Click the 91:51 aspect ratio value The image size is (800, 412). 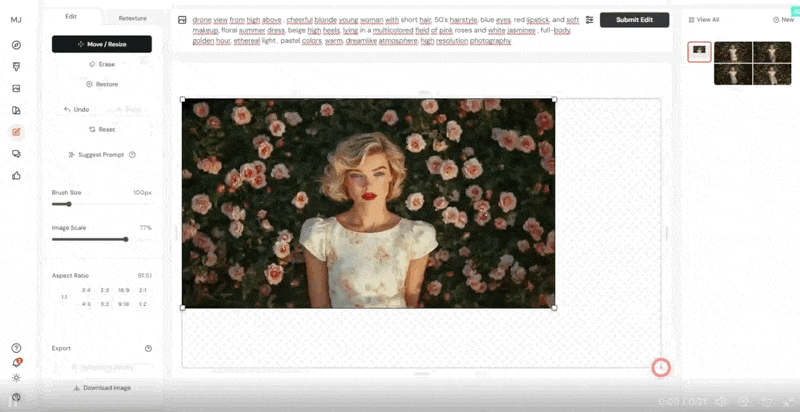coord(144,276)
